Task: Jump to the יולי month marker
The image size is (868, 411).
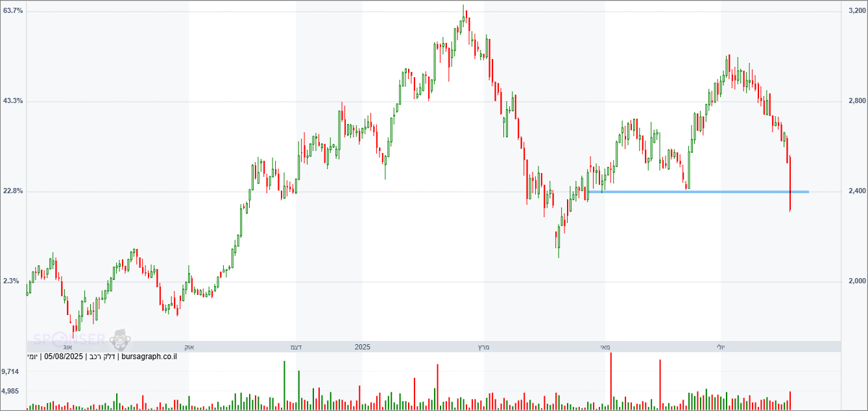Action: click(721, 347)
